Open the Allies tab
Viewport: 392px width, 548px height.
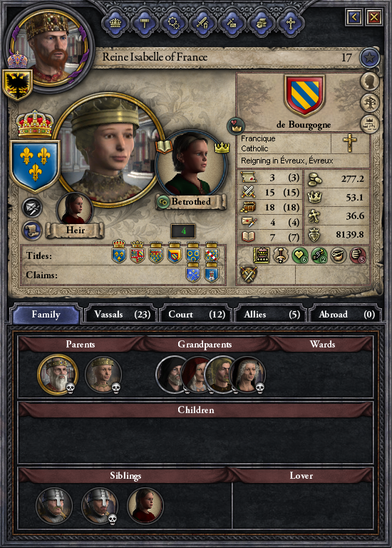272,314
